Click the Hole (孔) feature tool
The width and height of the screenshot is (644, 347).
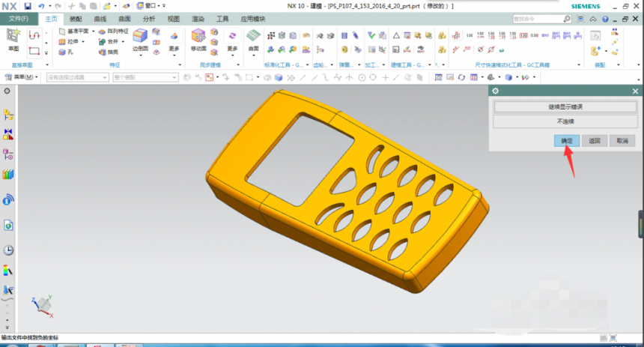[x=66, y=52]
